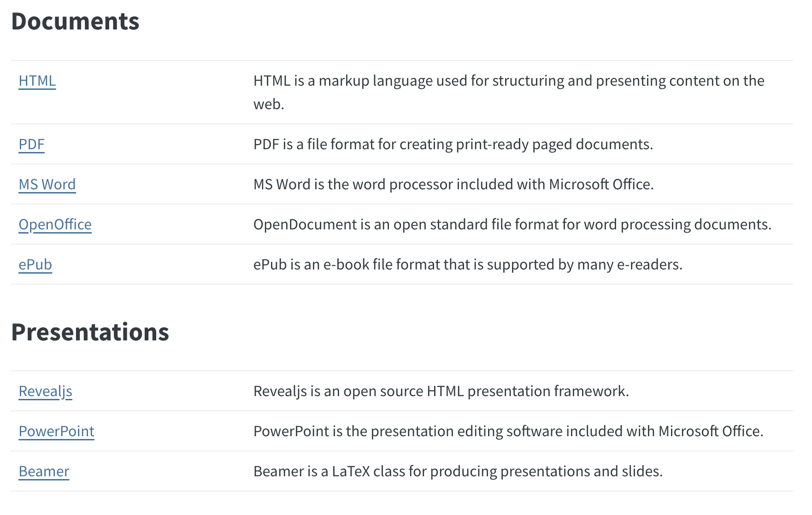Select the PDF print-ready description text
Viewport: 812px width, 515px height.
click(x=453, y=144)
